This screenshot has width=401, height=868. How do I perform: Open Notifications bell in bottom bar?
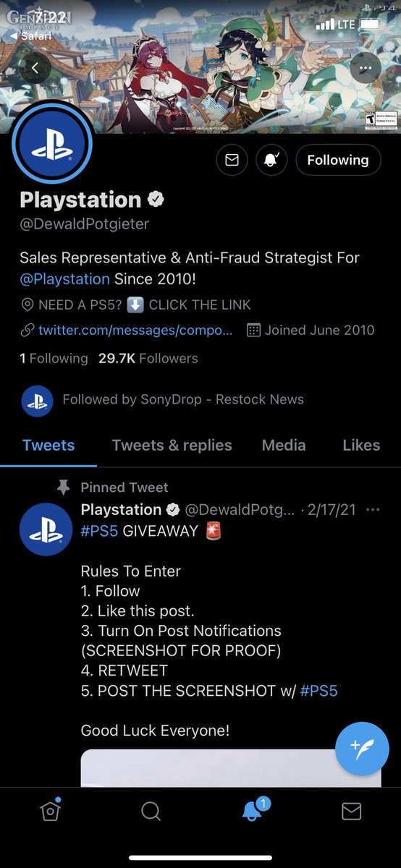coord(252,812)
